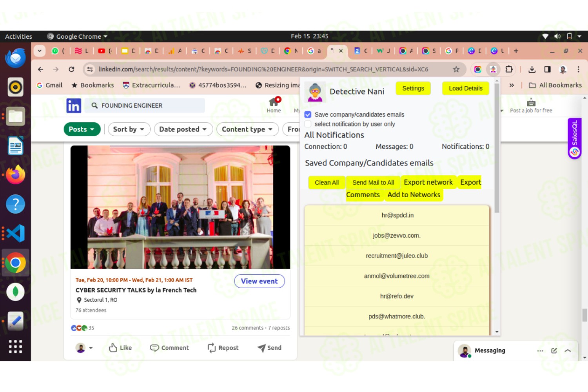
Task: Open Google Chrome app menu in top bar
Action: [77, 36]
